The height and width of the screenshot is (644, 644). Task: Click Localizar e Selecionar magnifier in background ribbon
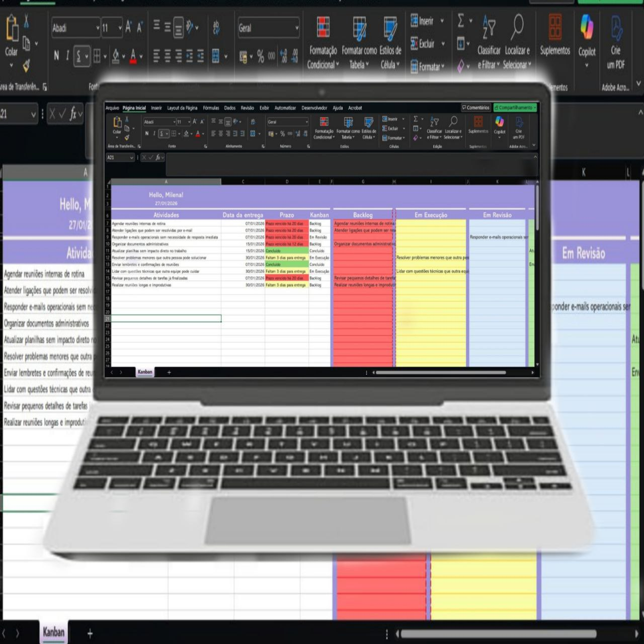[517, 27]
